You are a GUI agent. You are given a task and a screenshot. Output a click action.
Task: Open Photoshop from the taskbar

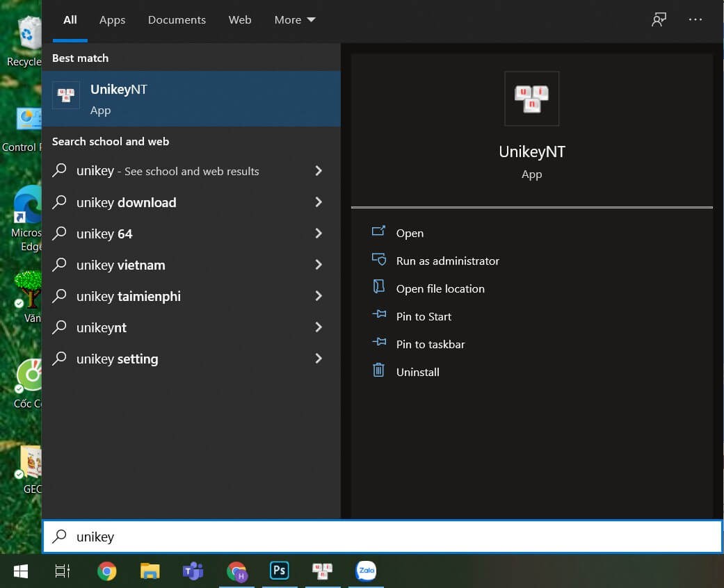[x=280, y=571]
